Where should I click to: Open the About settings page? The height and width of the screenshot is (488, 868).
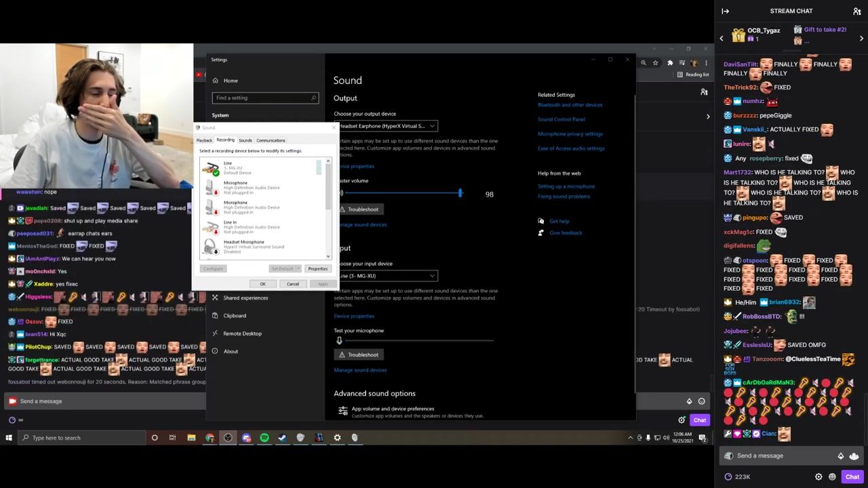pyautogui.click(x=231, y=351)
